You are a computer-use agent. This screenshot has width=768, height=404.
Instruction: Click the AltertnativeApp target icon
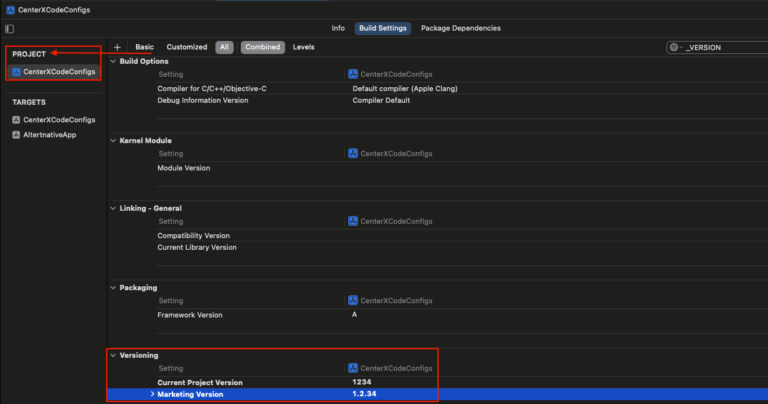click(16, 135)
